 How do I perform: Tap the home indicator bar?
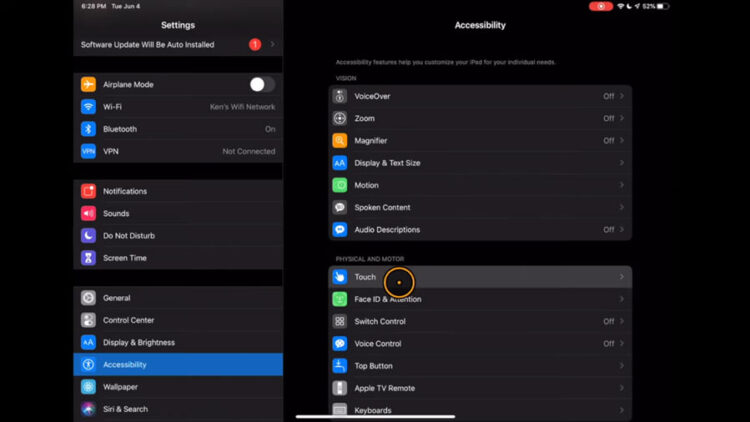tap(375, 417)
